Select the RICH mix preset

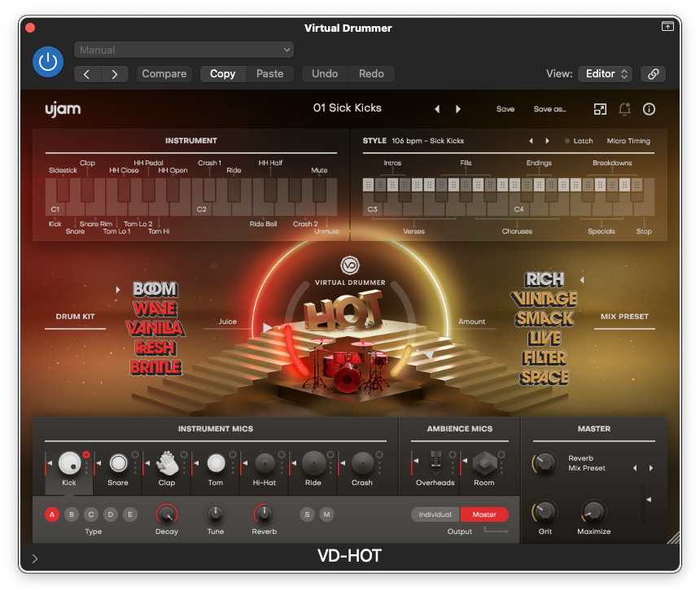pyautogui.click(x=545, y=279)
